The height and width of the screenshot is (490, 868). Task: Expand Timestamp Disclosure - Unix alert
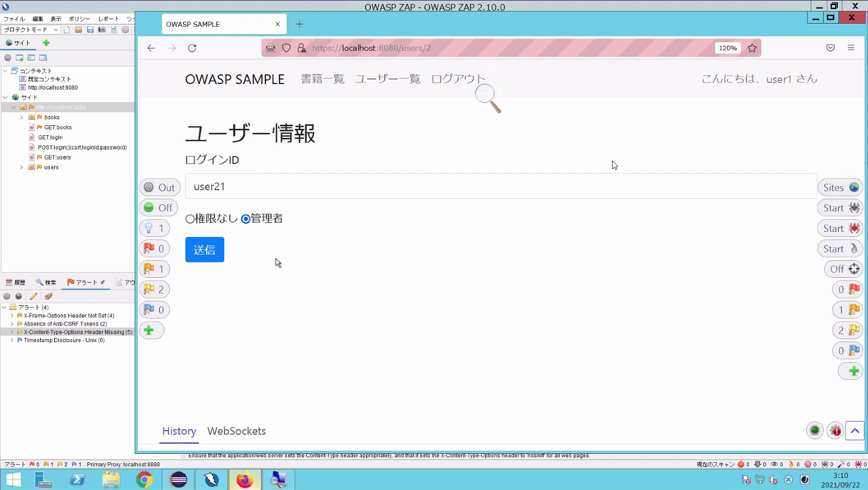12,340
